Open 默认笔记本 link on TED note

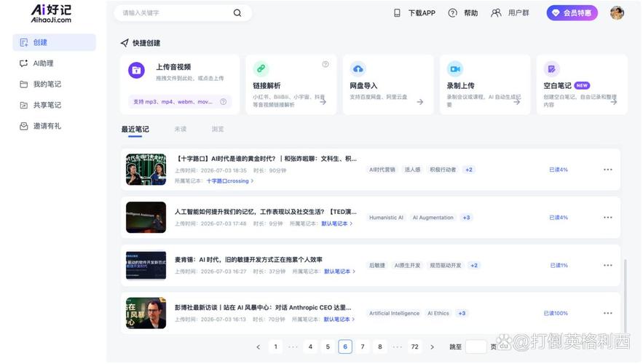336,223
